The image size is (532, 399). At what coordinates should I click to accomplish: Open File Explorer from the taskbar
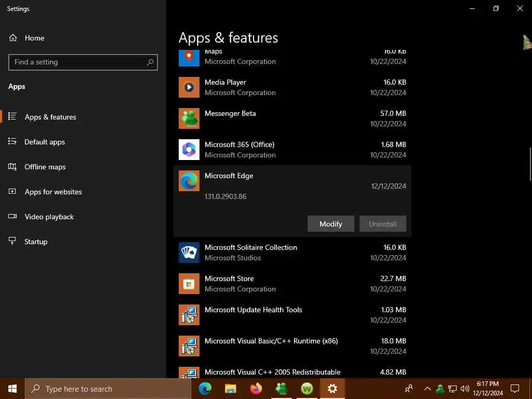[x=230, y=389]
